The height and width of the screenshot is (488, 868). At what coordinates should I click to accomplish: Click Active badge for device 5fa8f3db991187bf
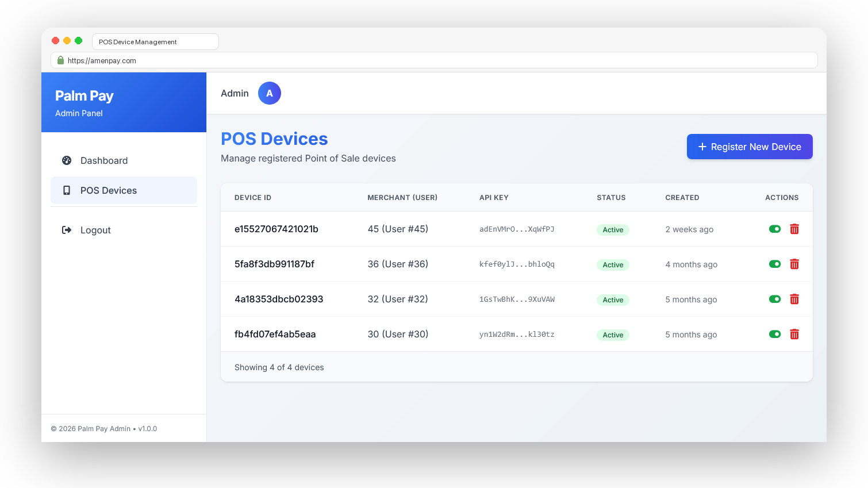(613, 264)
